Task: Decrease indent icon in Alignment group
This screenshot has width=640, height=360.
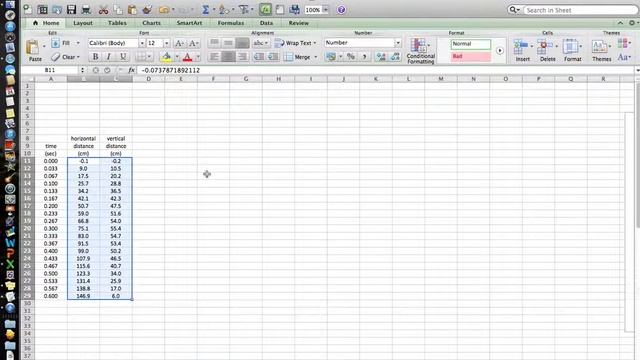Action: click(x=259, y=57)
